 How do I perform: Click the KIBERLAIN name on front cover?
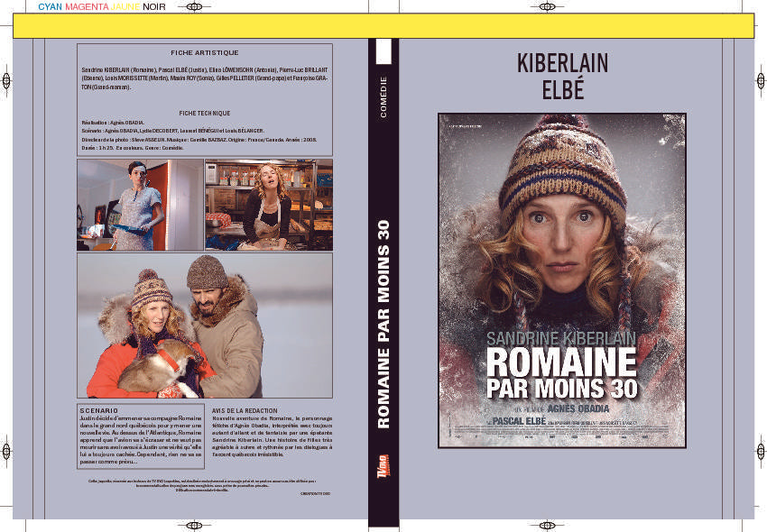pos(562,63)
